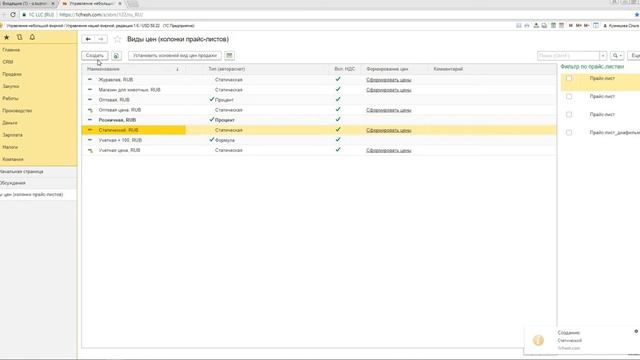
Task: Click Сформировать цены in the Оптовая цена row
Action: (x=389, y=110)
